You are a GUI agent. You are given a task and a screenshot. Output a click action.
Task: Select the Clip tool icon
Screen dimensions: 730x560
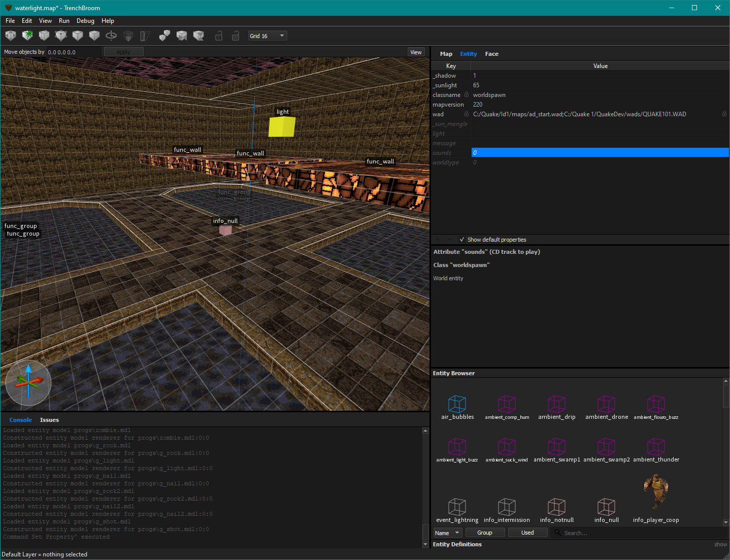pos(44,36)
